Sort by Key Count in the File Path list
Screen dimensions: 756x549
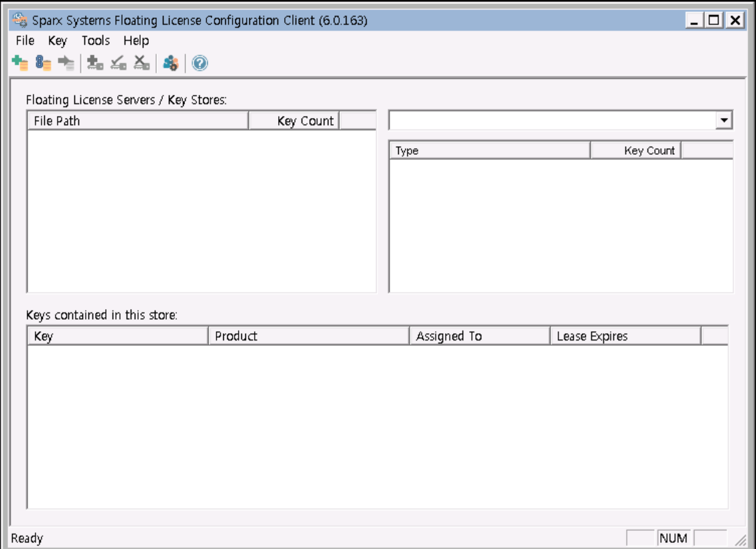pyautogui.click(x=294, y=121)
